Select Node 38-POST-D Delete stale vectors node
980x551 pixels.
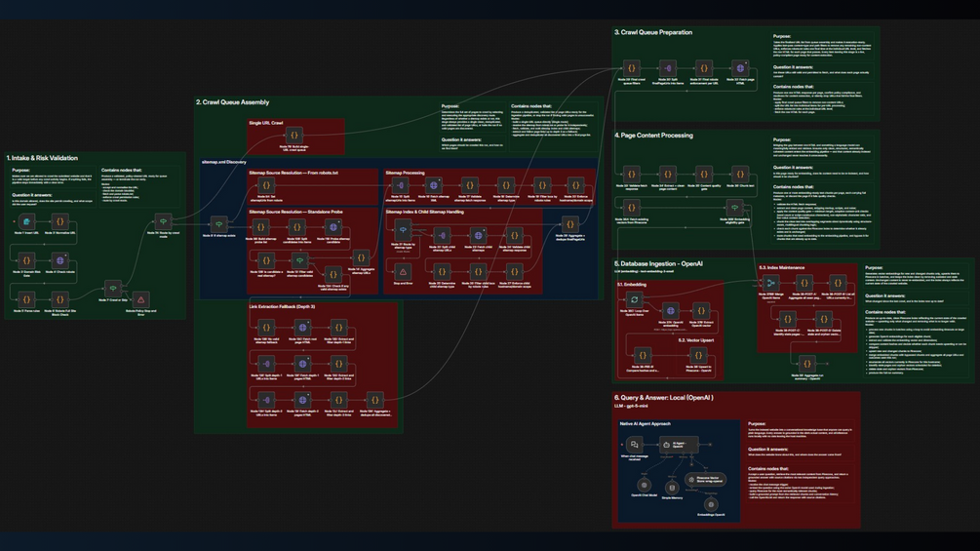pos(824,319)
